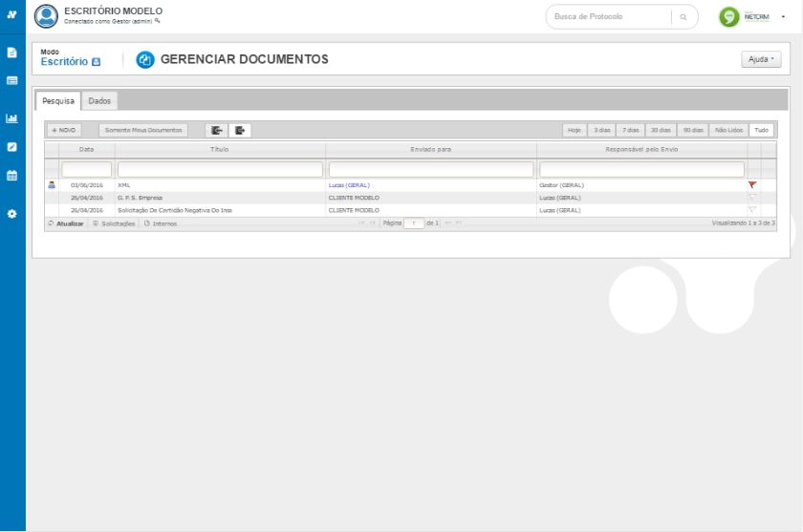Filter documents by Hoje
The height and width of the screenshot is (532, 803).
[575, 131]
